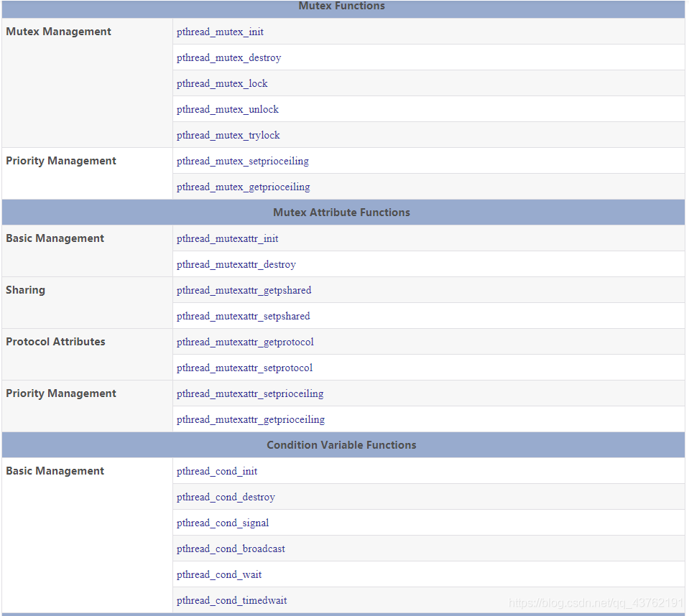Open the pthread_mutex_unlock link
The image size is (689, 616).
[x=228, y=109]
